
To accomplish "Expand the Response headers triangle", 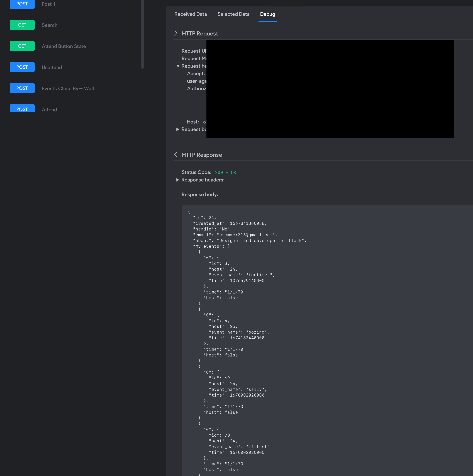I will [x=178, y=180].
